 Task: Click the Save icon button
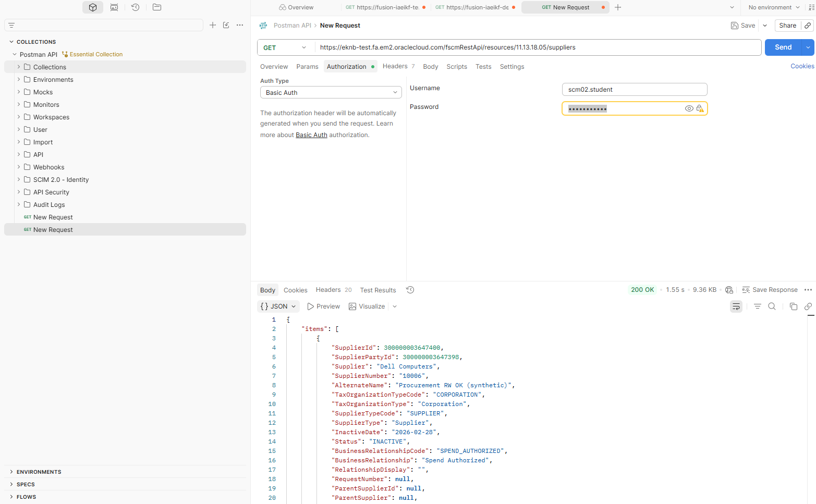[x=743, y=26]
